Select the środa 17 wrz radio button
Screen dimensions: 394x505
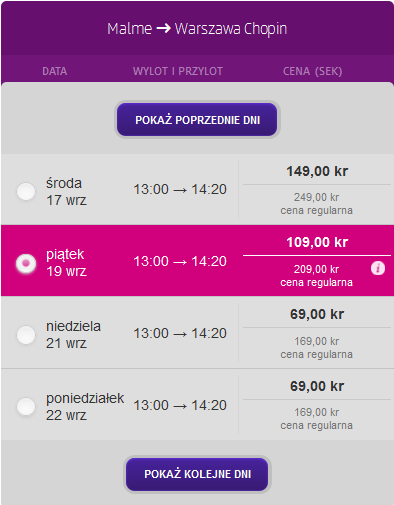[x=26, y=191]
